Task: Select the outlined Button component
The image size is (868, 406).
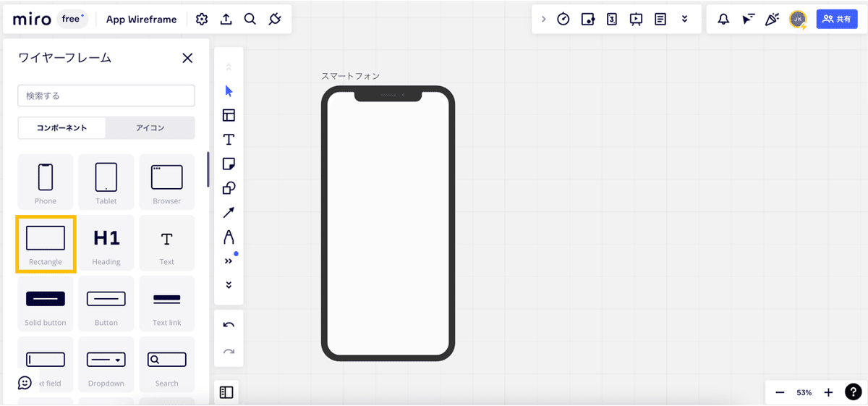Action: point(106,304)
